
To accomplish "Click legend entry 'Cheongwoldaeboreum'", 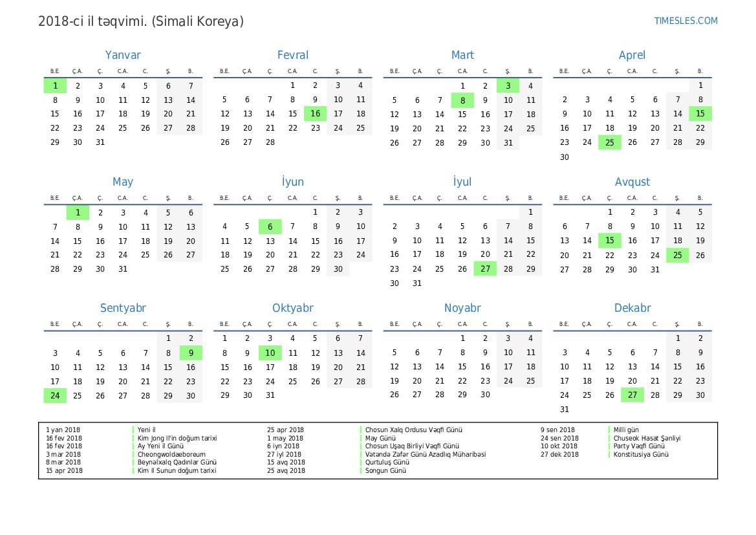I will click(x=171, y=454).
